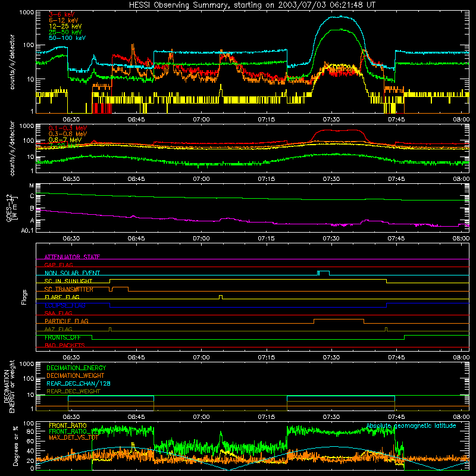Click the MAX_DET_VS_TOT legend label

73,437
